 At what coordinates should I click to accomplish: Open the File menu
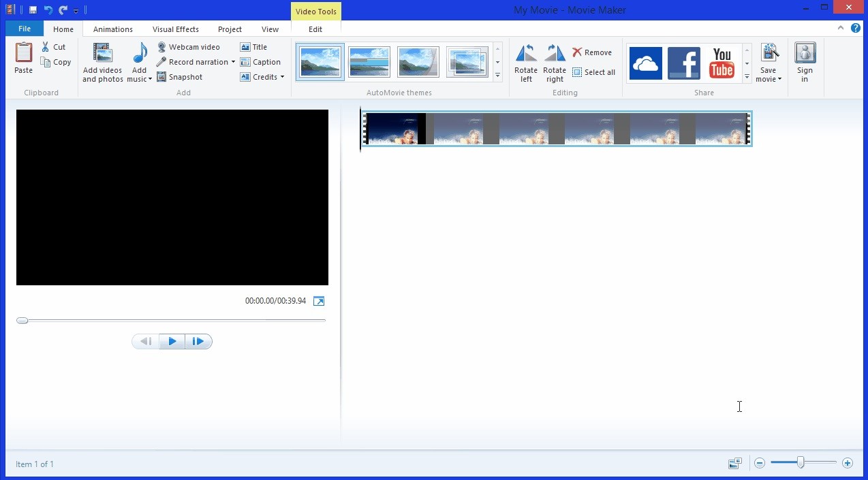tap(24, 29)
